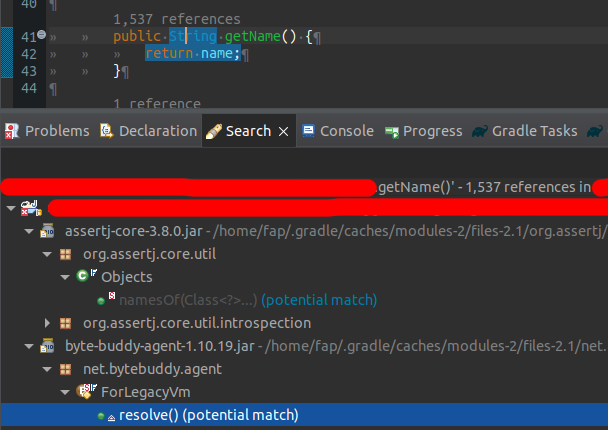This screenshot has height=430, width=608.
Task: Click the String return type
Action: [193, 36]
